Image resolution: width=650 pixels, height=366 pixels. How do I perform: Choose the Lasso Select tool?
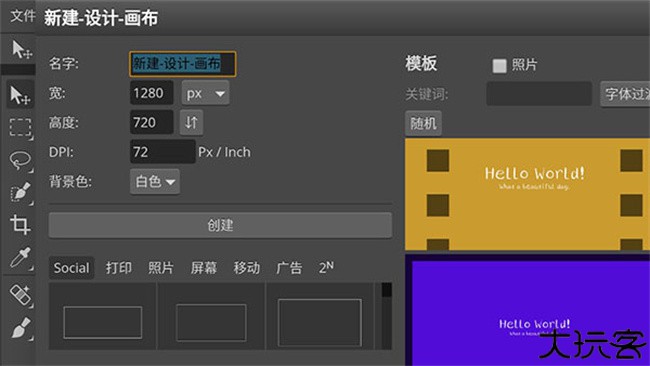click(20, 161)
